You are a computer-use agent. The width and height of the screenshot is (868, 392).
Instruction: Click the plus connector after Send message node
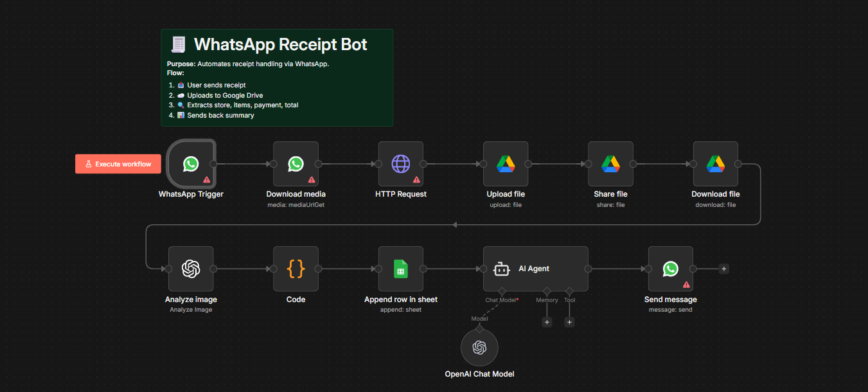coord(723,269)
